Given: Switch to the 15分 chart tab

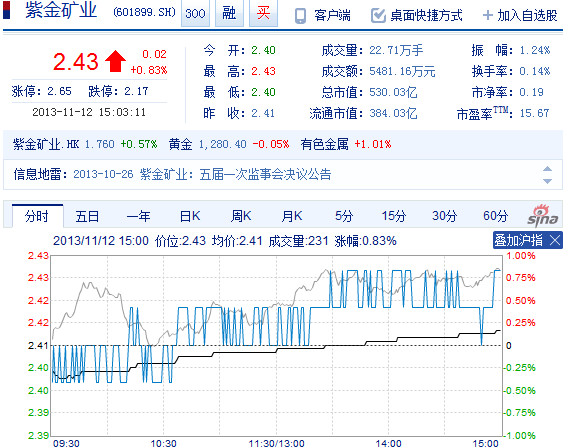Looking at the screenshot, I should 394,216.
